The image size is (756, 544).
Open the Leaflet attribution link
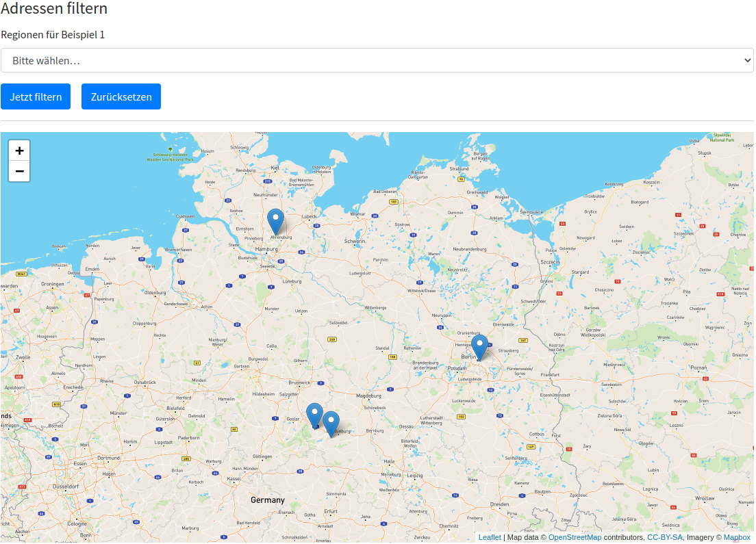[x=490, y=537]
